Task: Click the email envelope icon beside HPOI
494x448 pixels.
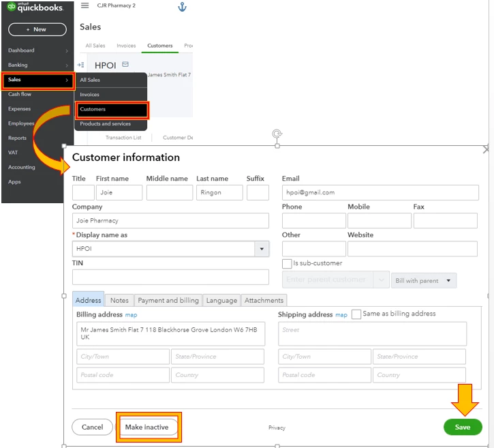Action: 125,64
